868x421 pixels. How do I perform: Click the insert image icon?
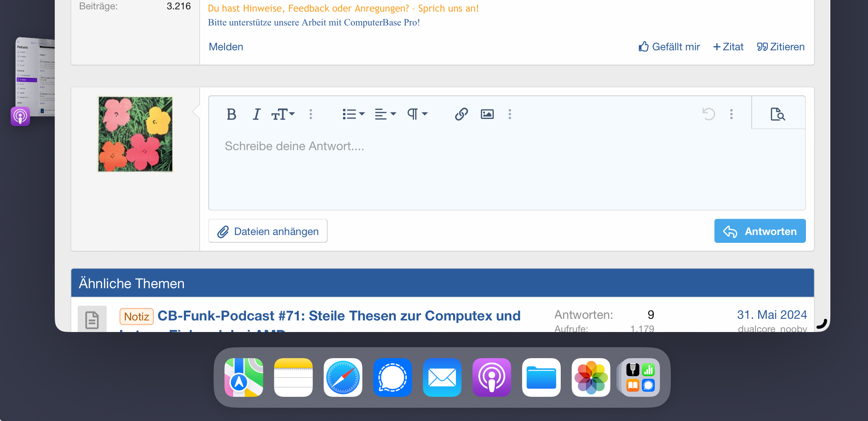(x=487, y=114)
